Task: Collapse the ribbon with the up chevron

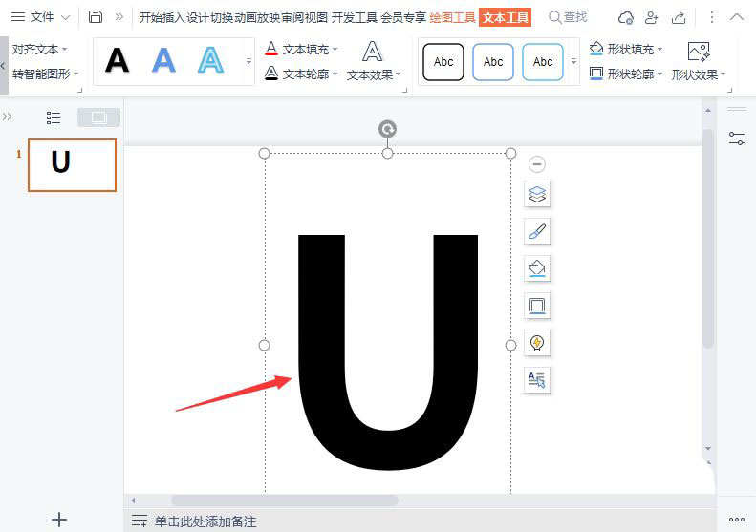Action: 737,17
